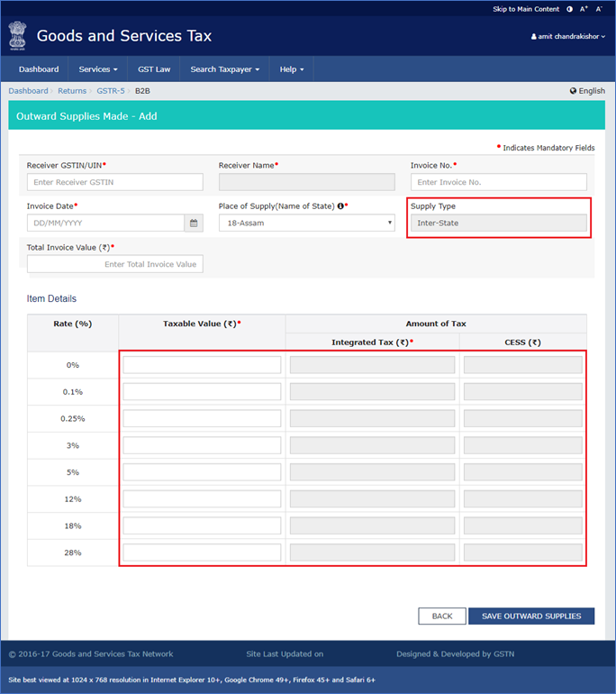Click Taxable Value field for 0% rate
The height and width of the screenshot is (694, 616).
click(x=202, y=365)
